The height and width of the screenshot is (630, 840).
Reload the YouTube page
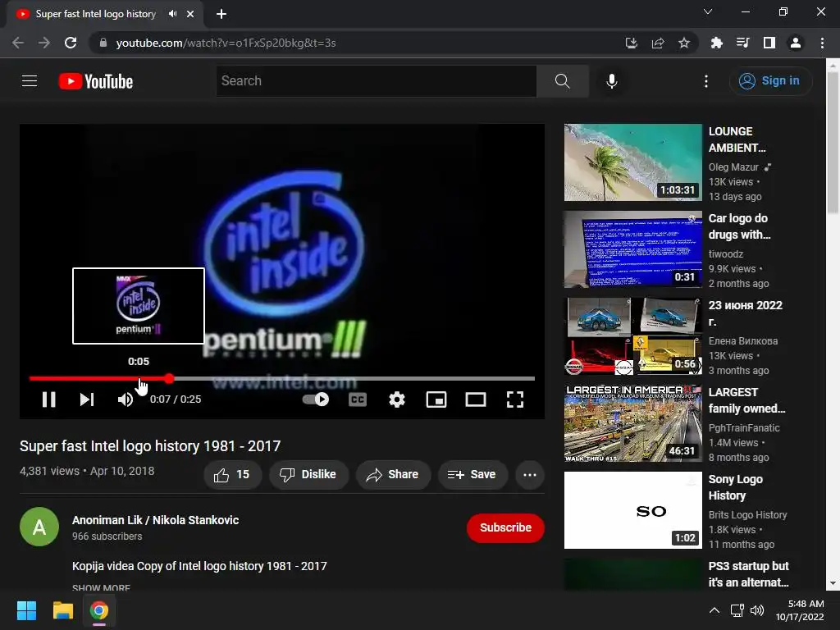[71, 43]
